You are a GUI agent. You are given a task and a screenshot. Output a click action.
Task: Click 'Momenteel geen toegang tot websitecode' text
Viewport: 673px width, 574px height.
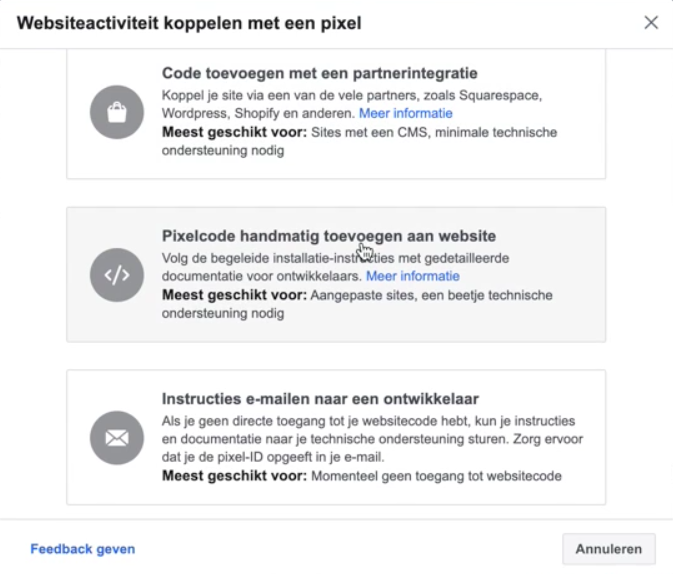point(437,476)
